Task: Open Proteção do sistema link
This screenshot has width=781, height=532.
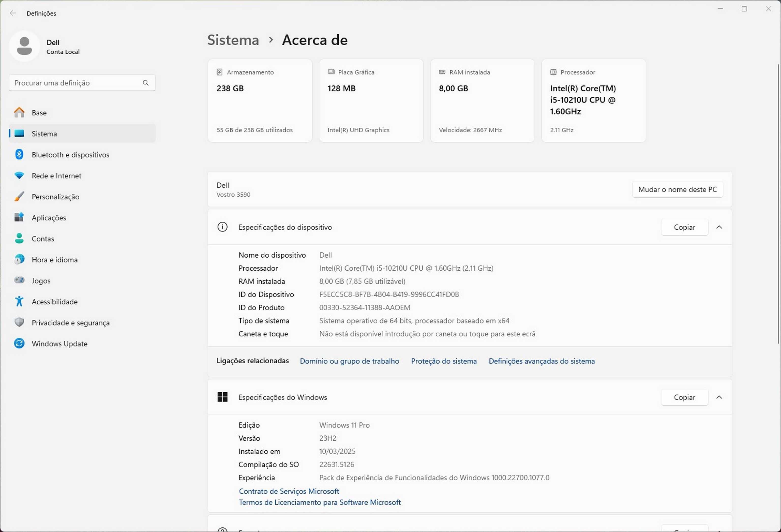Action: (x=444, y=361)
